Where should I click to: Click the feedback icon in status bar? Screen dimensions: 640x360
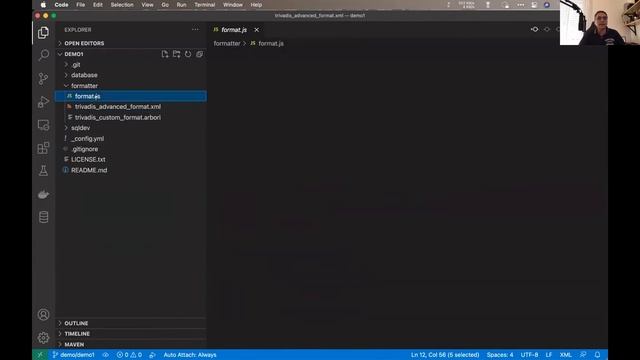pos(583,355)
